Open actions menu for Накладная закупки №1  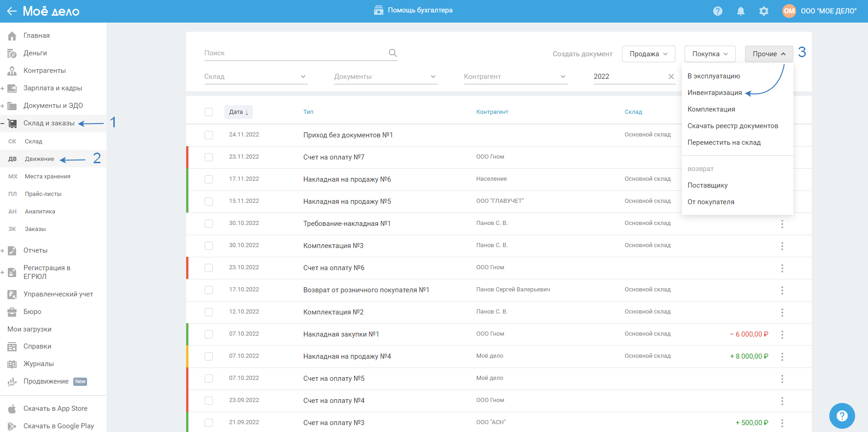pos(782,335)
